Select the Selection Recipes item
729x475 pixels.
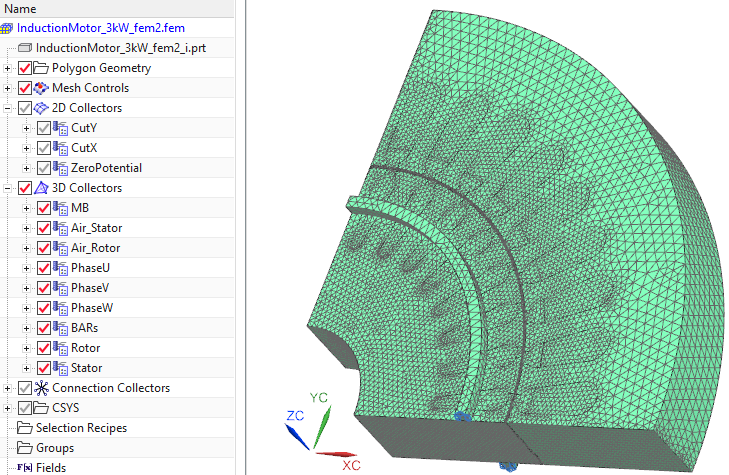tap(81, 428)
